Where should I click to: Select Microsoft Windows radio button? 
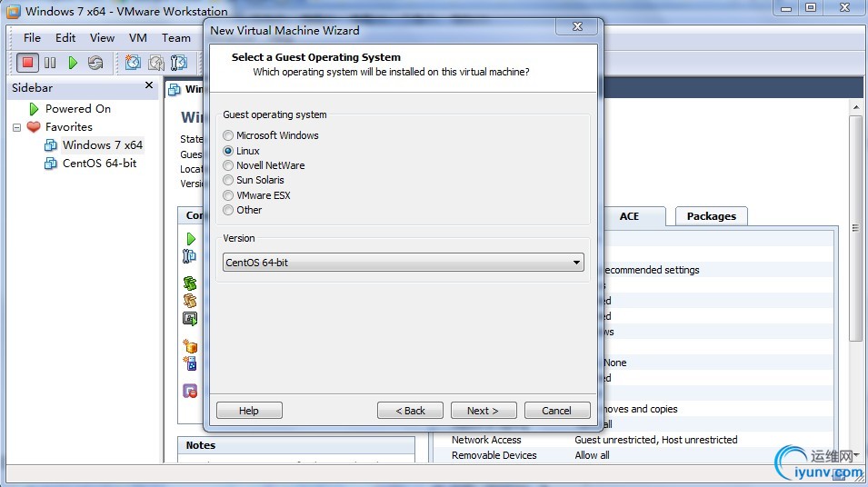228,135
